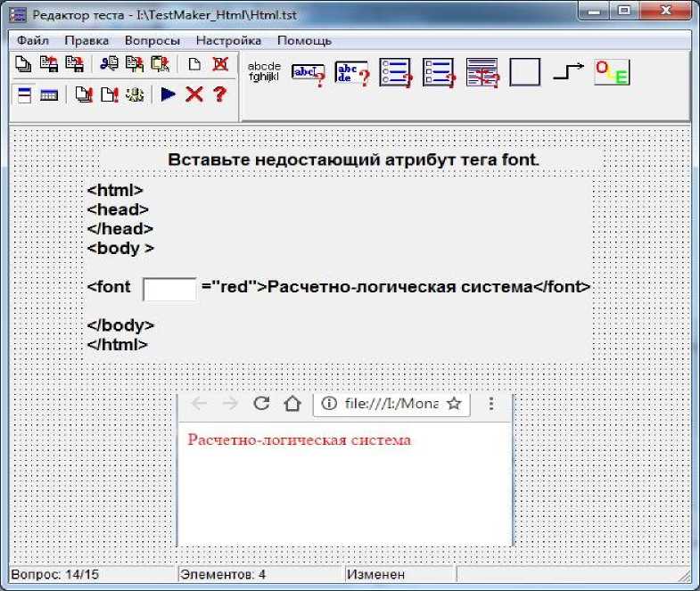Click the red question mark help icon
Screen dimensions: 700x591
219,94
